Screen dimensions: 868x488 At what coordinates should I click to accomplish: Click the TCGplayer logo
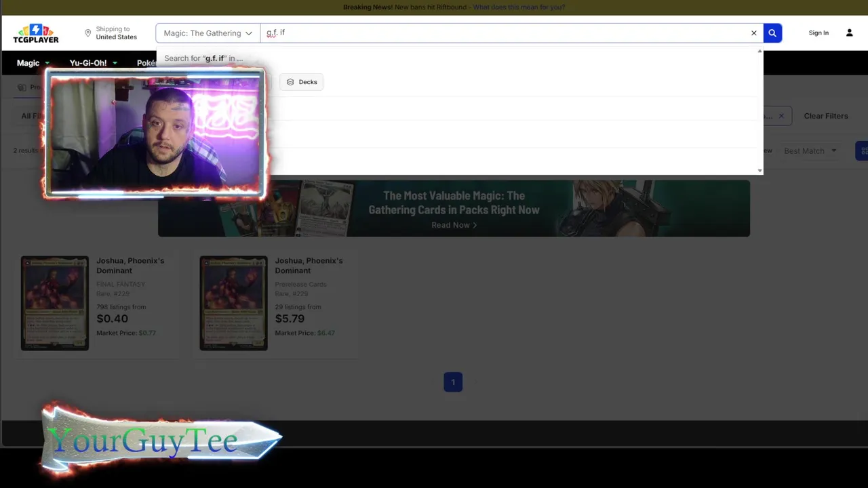36,33
